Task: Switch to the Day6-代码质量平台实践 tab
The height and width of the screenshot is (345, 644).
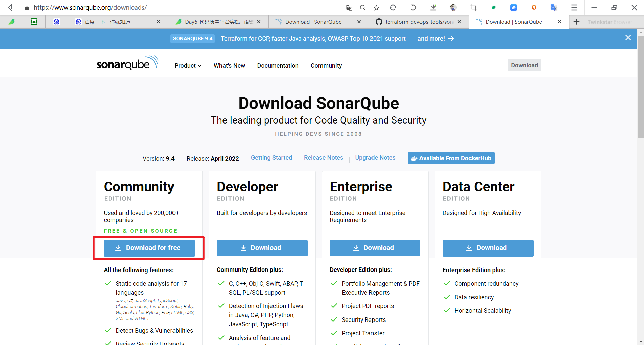Action: click(x=218, y=22)
